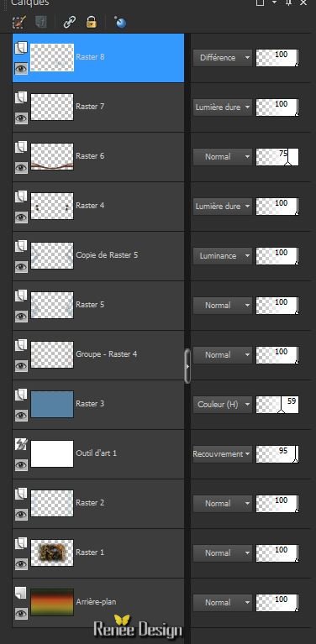Click the edit selection icon in layers toolbar
Viewport: 316px width, 644px height.
18,22
